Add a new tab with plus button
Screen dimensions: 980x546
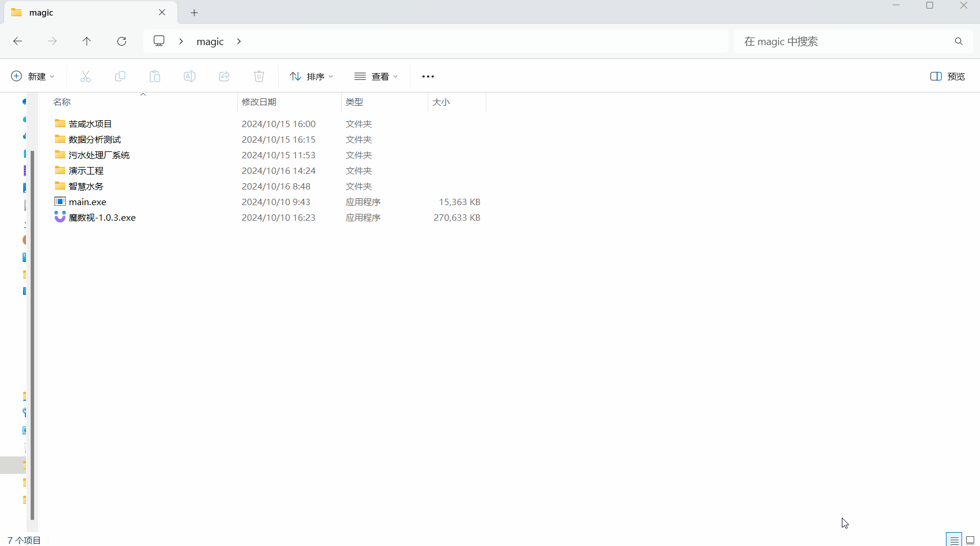coord(194,13)
